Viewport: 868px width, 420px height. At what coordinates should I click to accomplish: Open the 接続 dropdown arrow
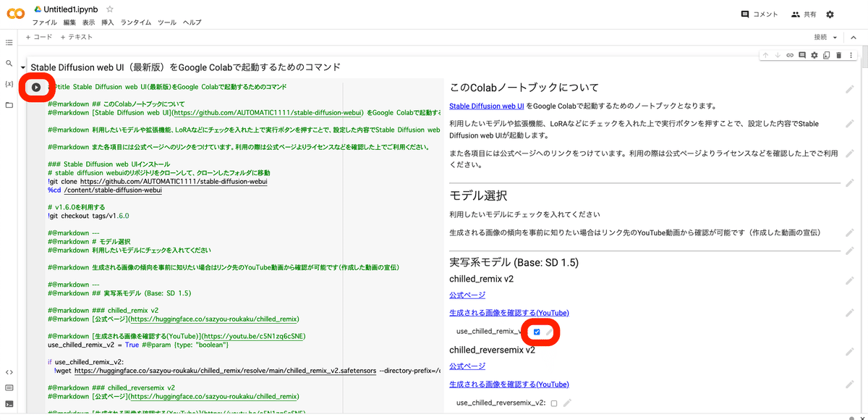(x=835, y=37)
